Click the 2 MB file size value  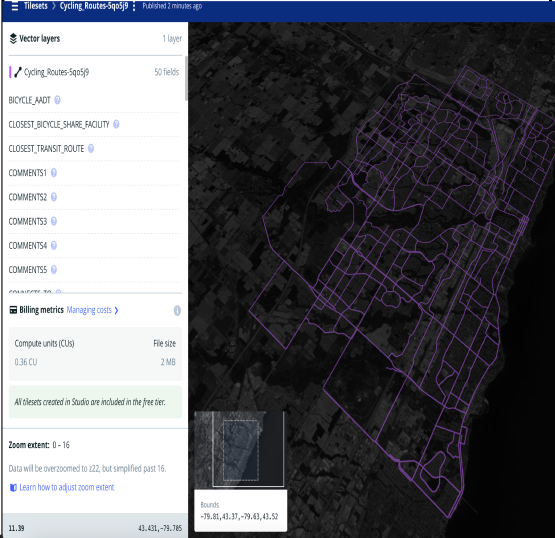[168, 362]
